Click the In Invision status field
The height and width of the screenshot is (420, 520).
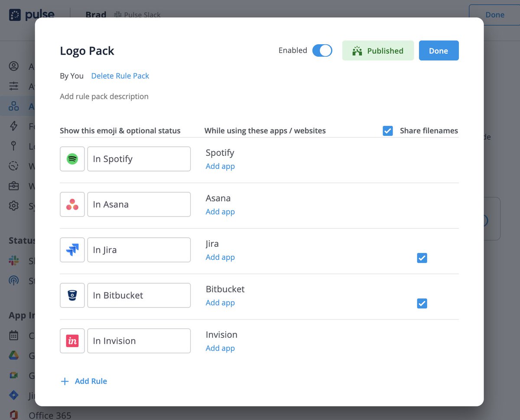click(x=139, y=341)
